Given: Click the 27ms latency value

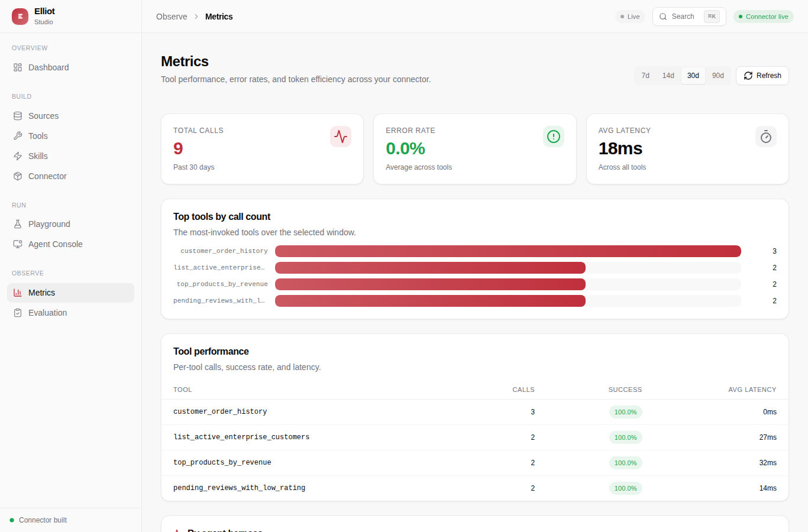Looking at the screenshot, I should (x=768, y=437).
